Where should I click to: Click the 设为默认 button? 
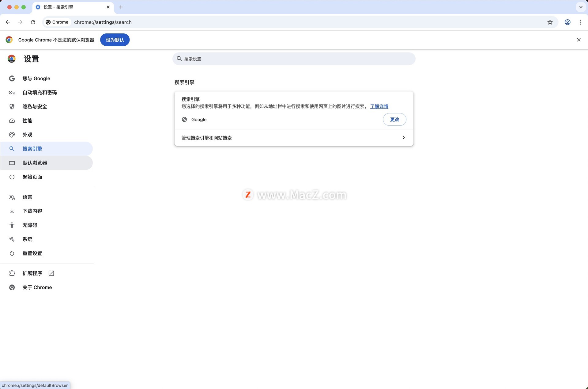(x=115, y=40)
